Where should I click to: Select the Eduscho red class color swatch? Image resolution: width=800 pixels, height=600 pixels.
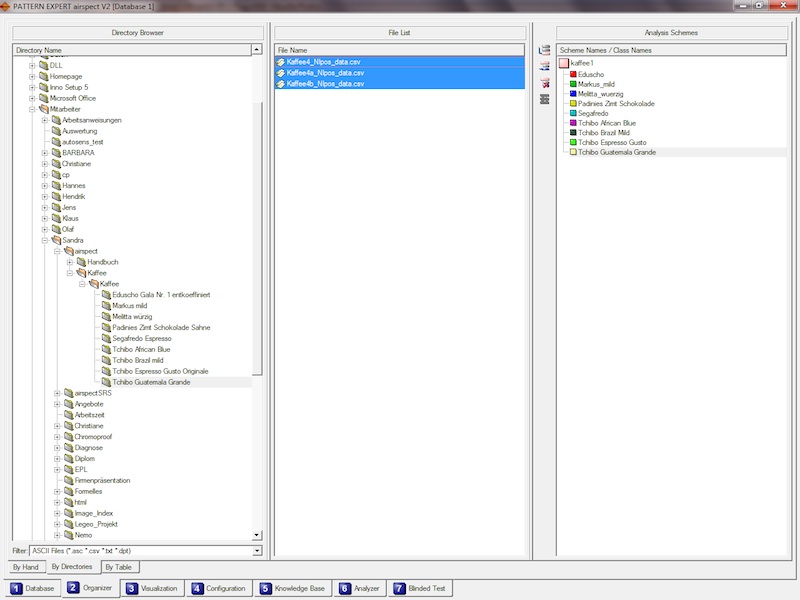573,74
